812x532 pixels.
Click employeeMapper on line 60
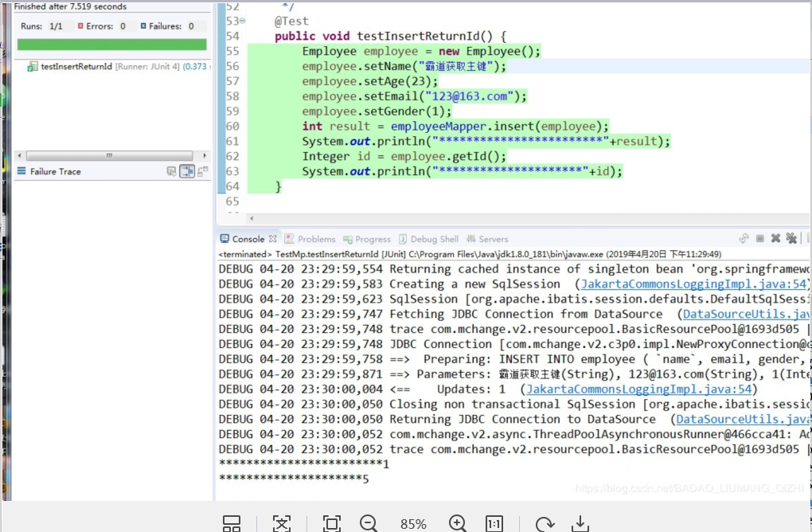pos(439,127)
